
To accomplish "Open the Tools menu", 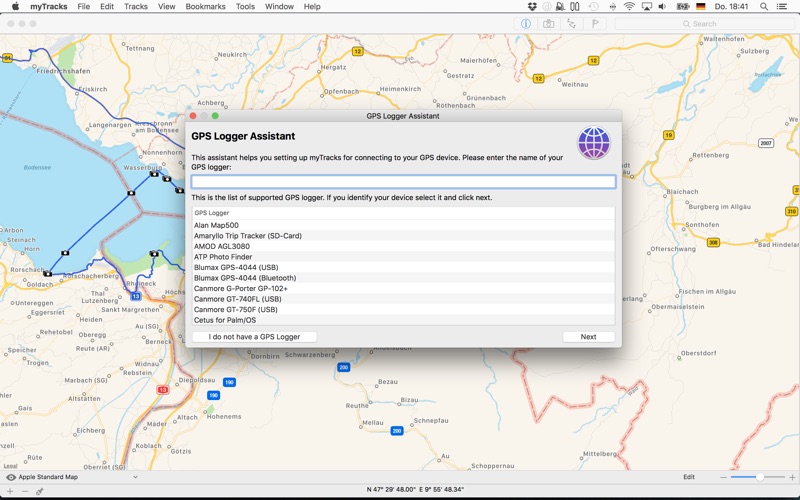I will [x=245, y=7].
